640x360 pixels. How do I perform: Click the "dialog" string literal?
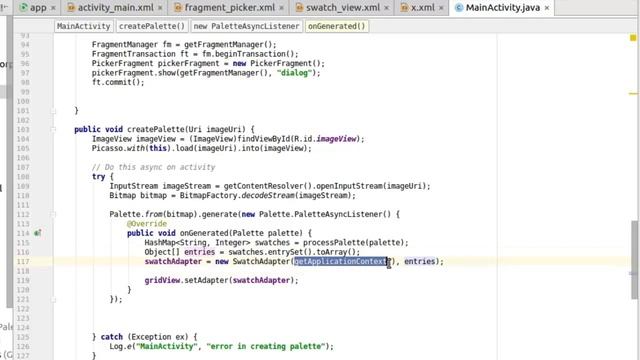[294, 73]
